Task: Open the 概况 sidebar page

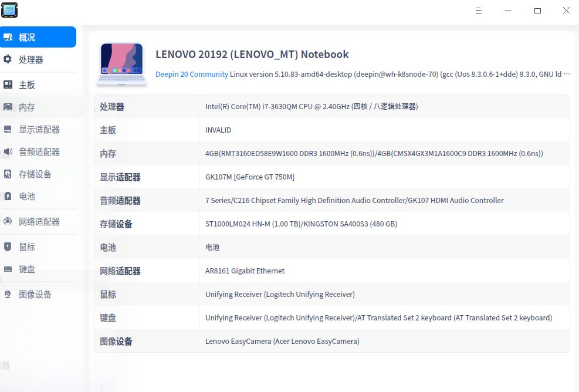Action: click(38, 37)
